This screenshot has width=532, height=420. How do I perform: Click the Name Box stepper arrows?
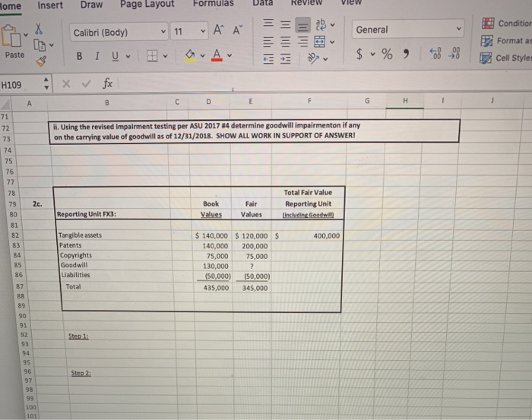point(46,84)
